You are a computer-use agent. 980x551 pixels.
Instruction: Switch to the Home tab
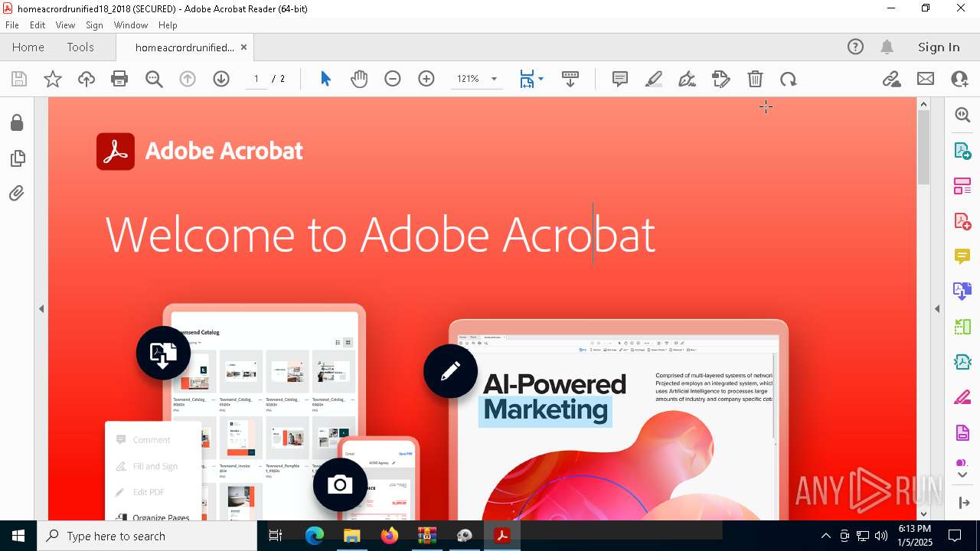[28, 47]
